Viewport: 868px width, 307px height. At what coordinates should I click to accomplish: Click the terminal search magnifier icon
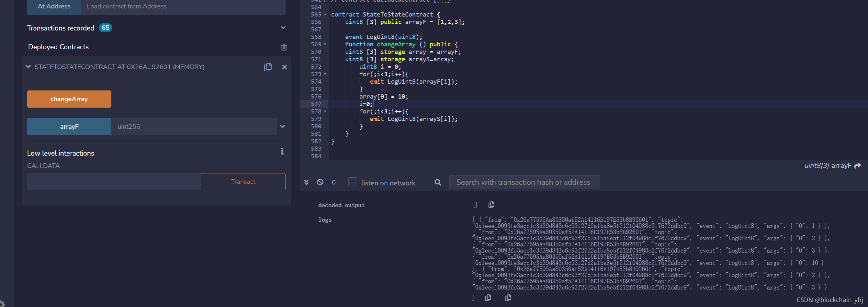click(x=438, y=183)
